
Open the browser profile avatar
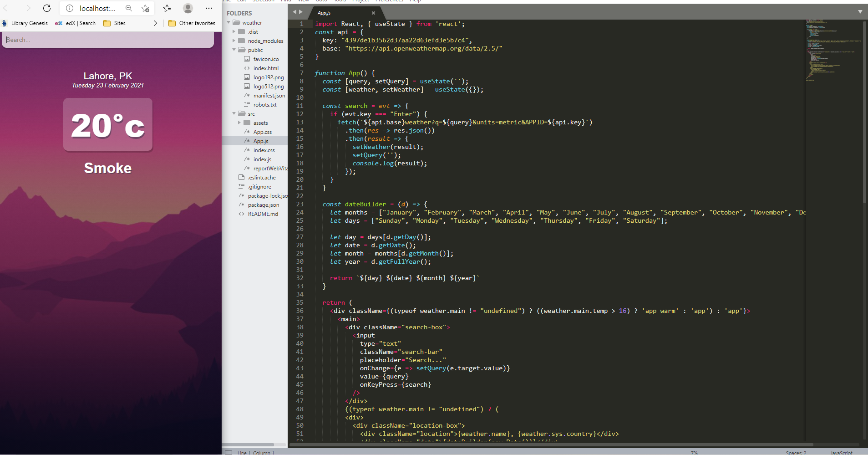pyautogui.click(x=188, y=8)
